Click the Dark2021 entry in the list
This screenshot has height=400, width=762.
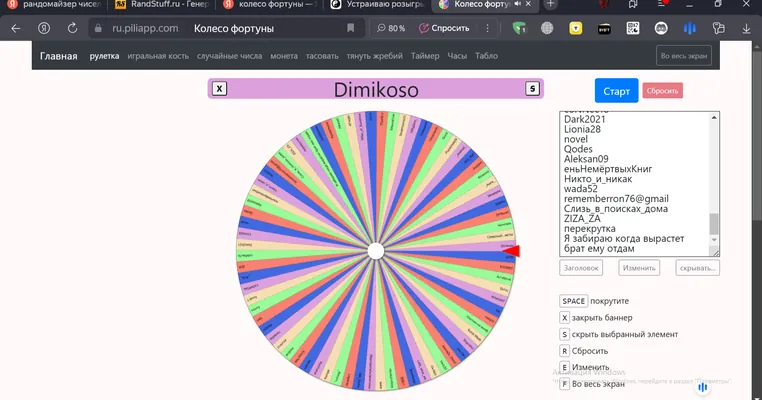pos(585,119)
